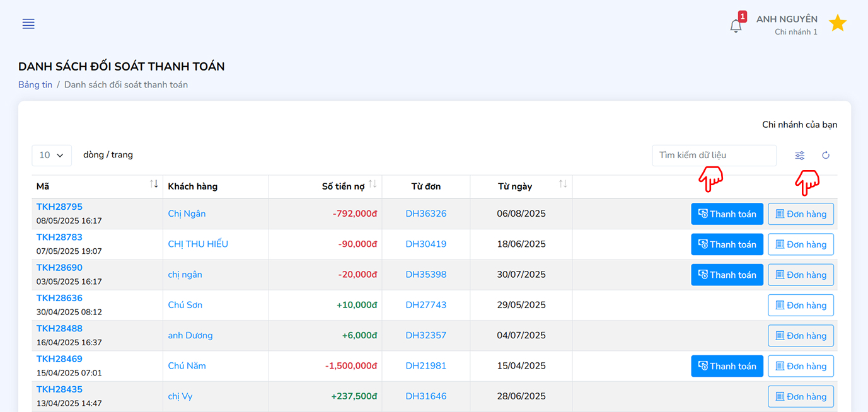868x412 pixels.
Task: Open the hamburger sidebar menu
Action: [x=28, y=24]
